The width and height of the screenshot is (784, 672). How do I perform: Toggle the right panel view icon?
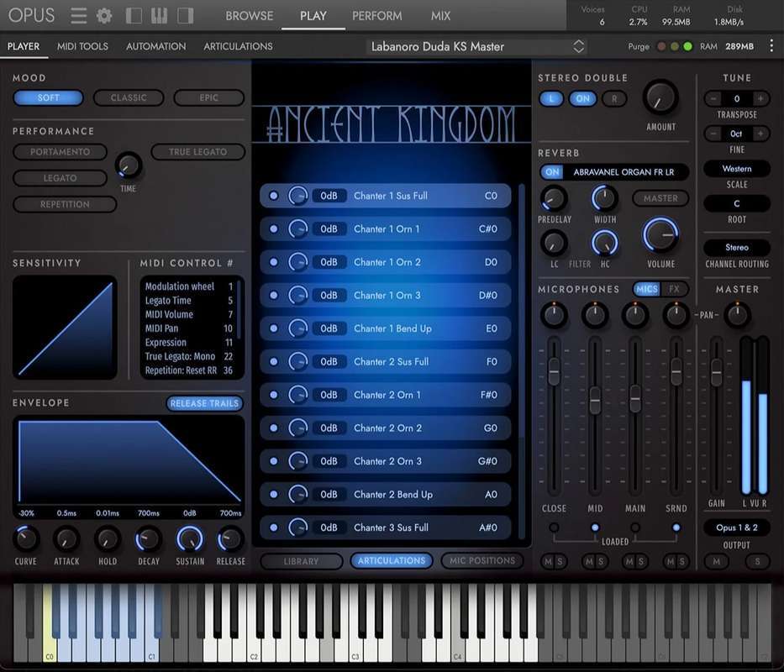click(x=186, y=15)
